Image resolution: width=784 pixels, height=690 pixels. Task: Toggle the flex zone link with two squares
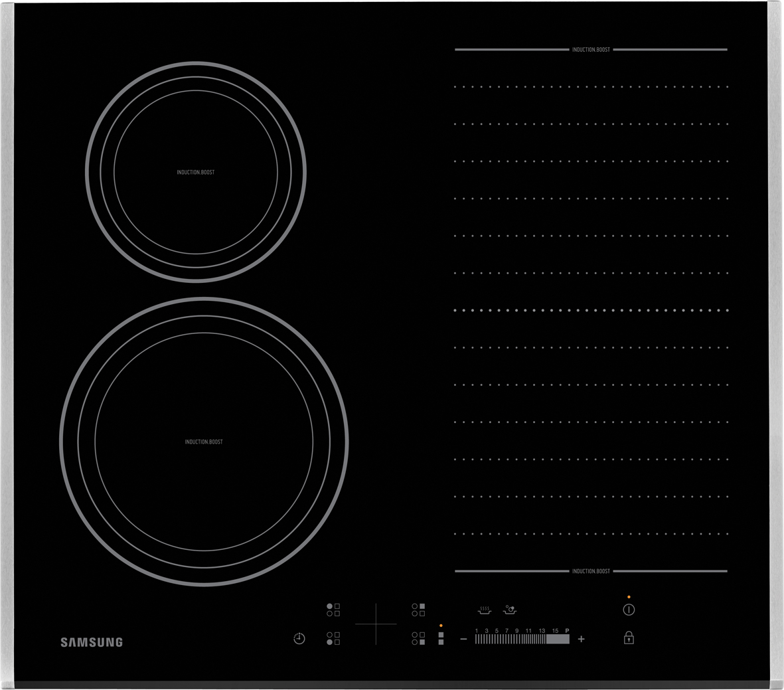pyautogui.click(x=441, y=638)
